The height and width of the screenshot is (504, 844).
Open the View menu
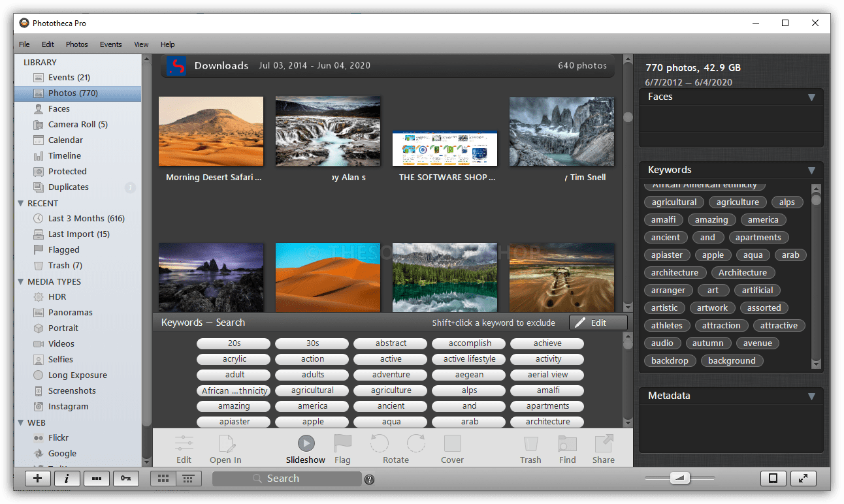[x=141, y=44]
